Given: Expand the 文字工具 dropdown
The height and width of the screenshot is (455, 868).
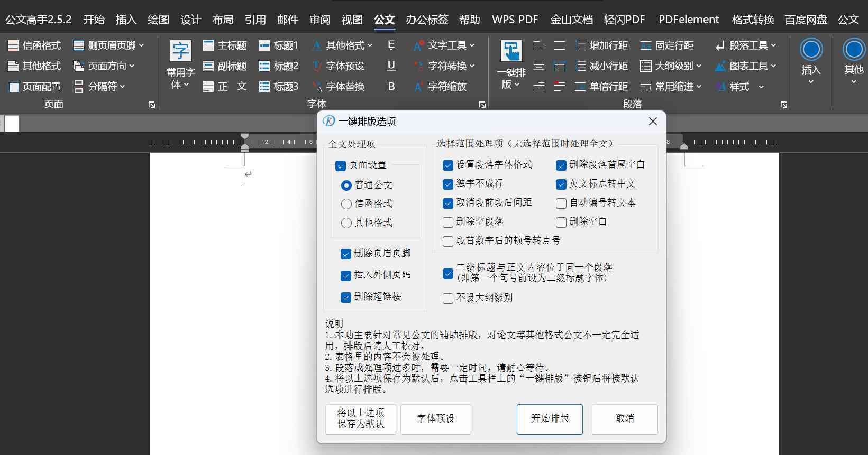Looking at the screenshot, I should click(x=472, y=45).
